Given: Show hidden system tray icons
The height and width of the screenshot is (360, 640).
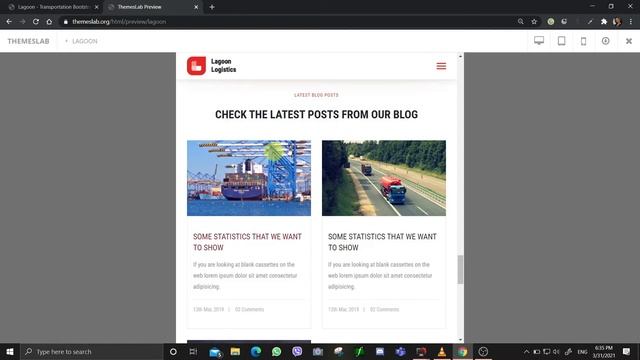Looking at the screenshot, I should 527,351.
